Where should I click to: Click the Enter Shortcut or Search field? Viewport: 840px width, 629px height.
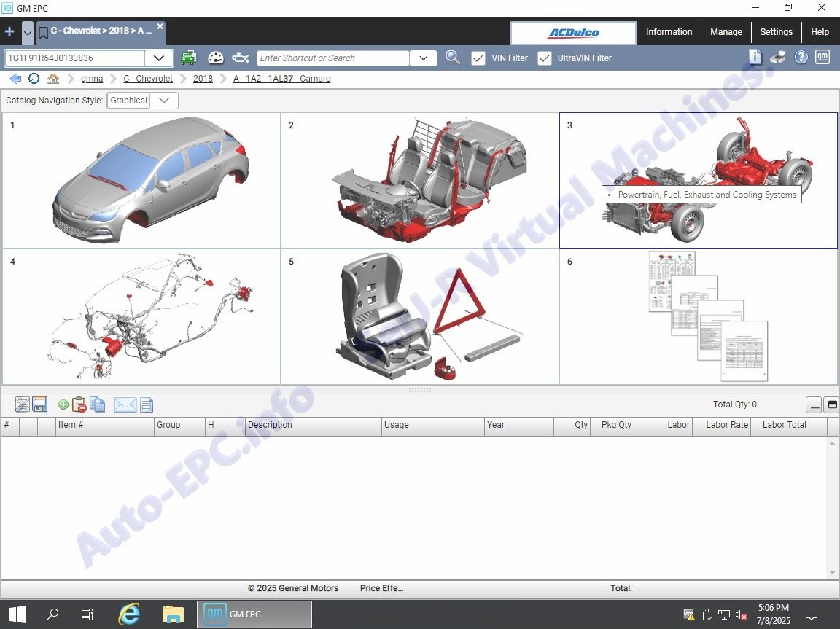[x=332, y=58]
